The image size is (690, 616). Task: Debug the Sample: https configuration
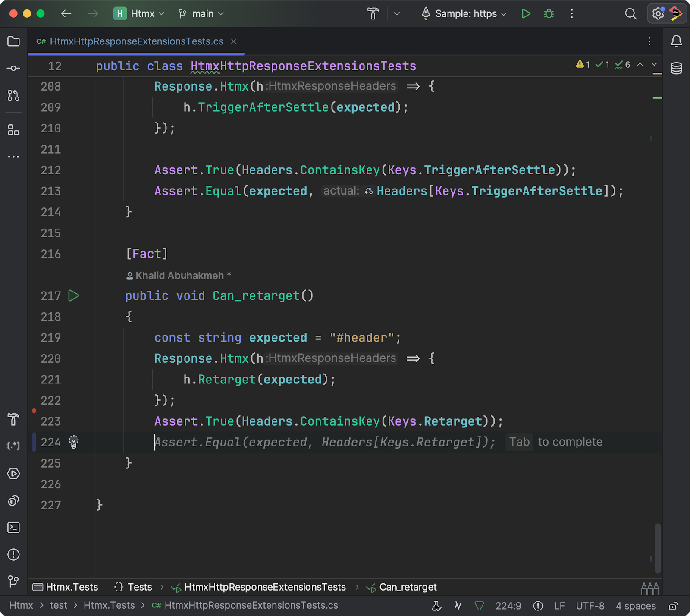(x=549, y=14)
